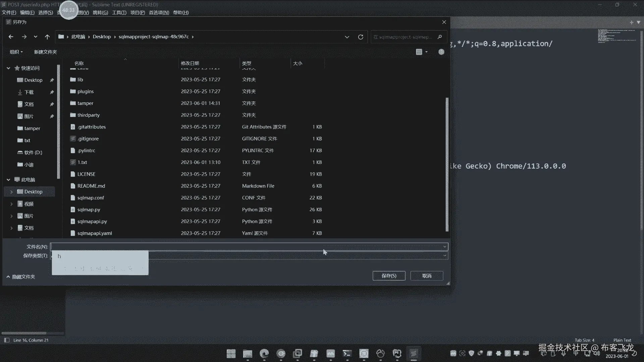Change the view layout icon
This screenshot has width=644, height=362.
pos(419,52)
